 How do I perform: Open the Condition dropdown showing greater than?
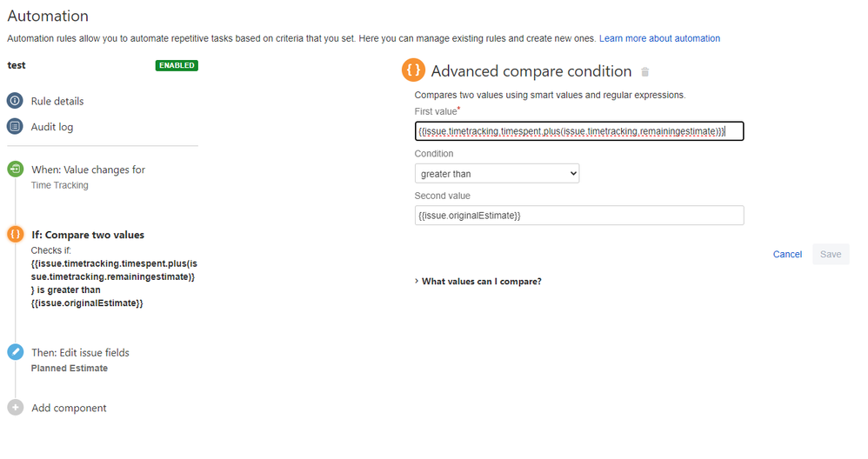(x=497, y=174)
